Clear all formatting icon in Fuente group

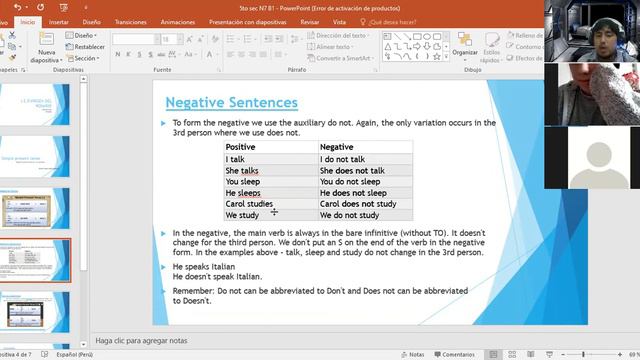(x=215, y=39)
